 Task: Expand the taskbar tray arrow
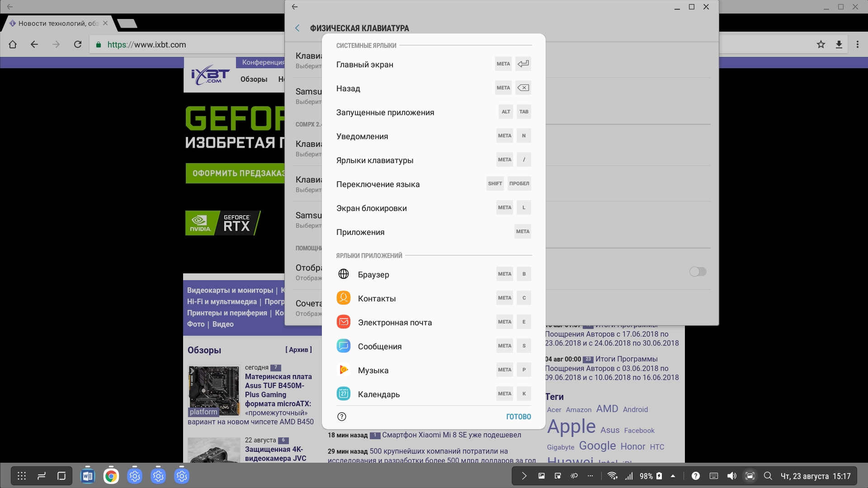[x=524, y=476]
